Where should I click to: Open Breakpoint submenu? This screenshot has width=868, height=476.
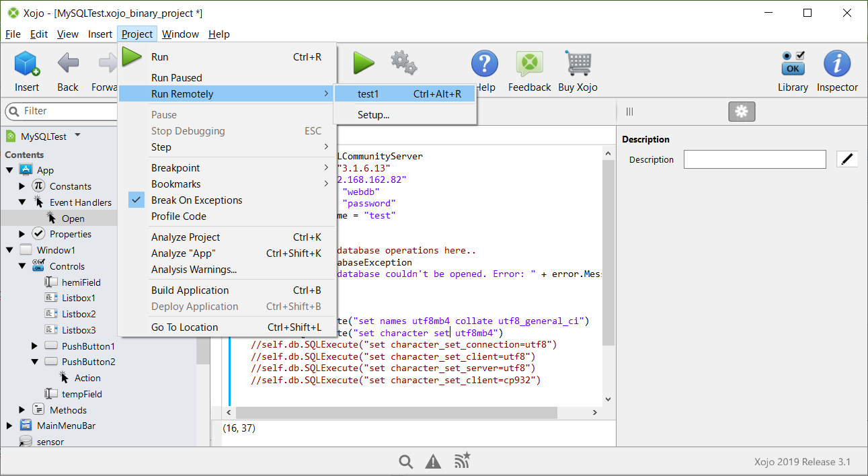coord(227,168)
